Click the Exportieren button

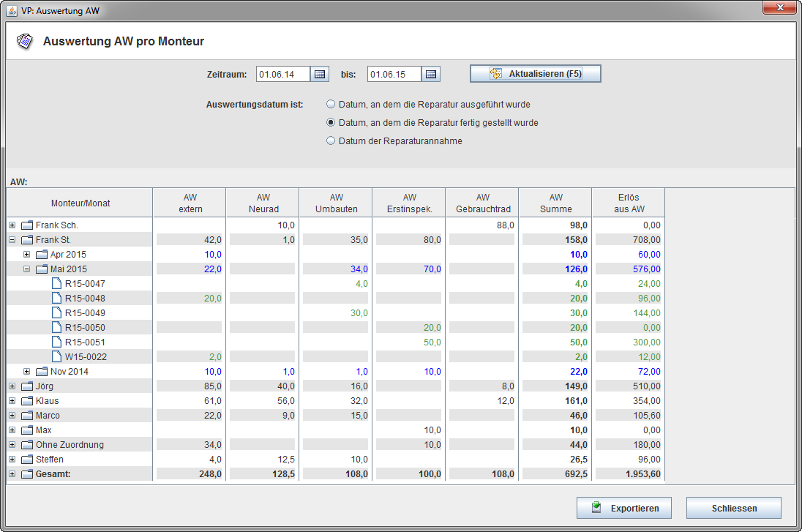pos(623,508)
